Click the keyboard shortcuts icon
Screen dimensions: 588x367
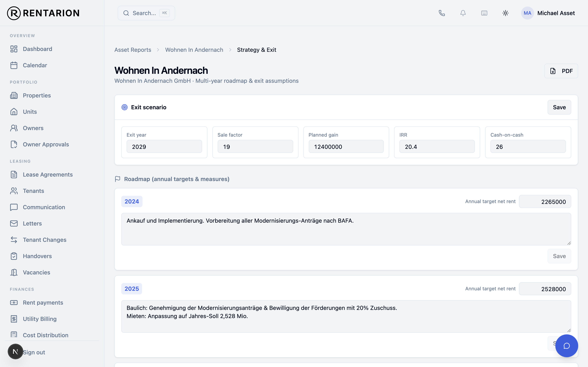click(484, 13)
